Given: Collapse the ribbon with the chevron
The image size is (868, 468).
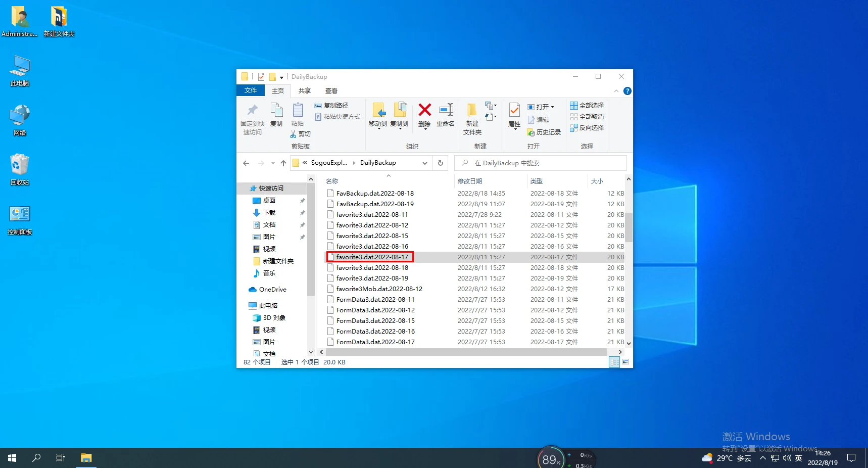Looking at the screenshot, I should coord(616,91).
